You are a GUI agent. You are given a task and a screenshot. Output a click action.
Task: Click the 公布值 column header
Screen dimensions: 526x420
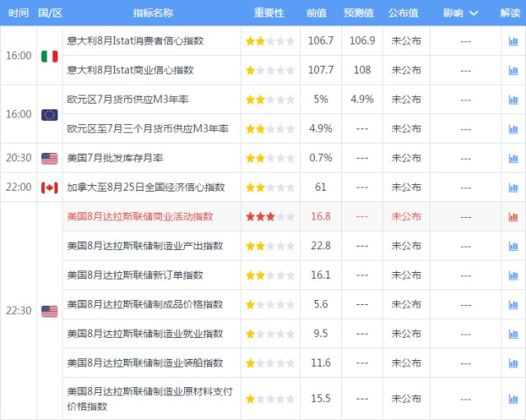pos(404,13)
